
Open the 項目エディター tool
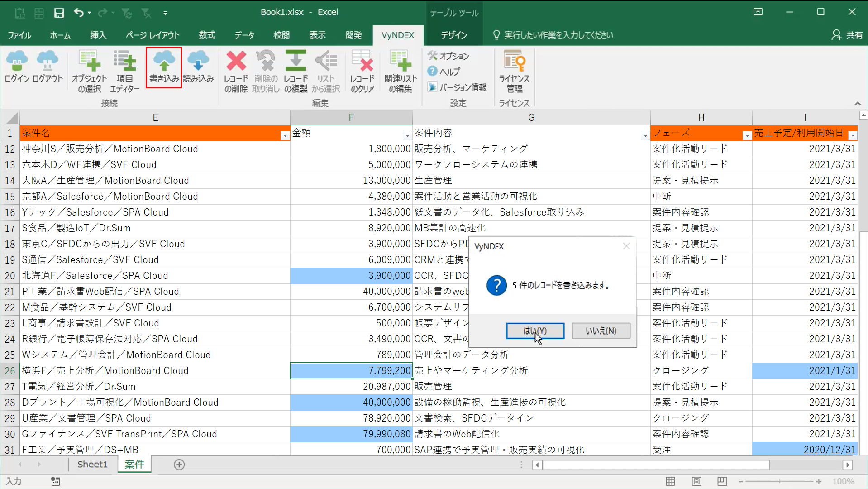[124, 72]
